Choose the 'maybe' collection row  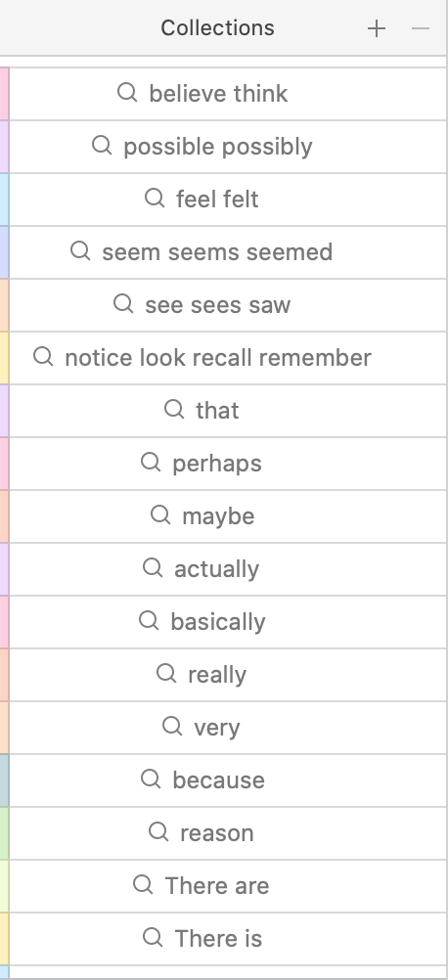tap(228, 516)
